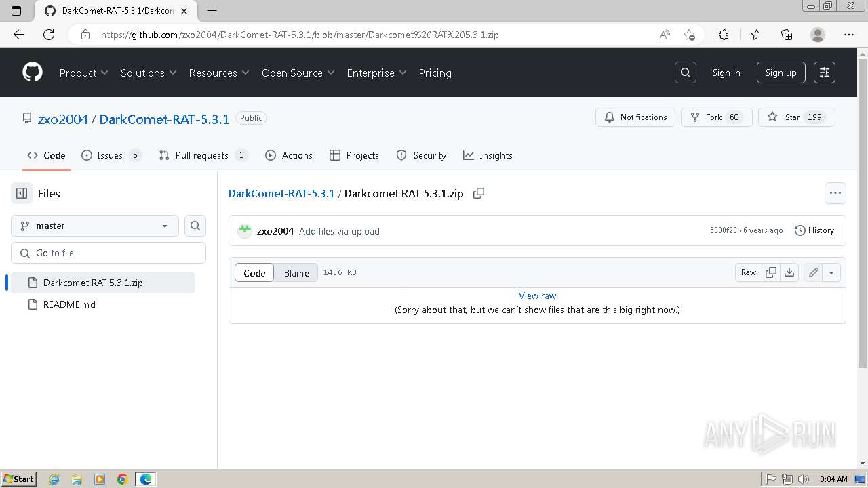Open the Favorites list

click(757, 35)
